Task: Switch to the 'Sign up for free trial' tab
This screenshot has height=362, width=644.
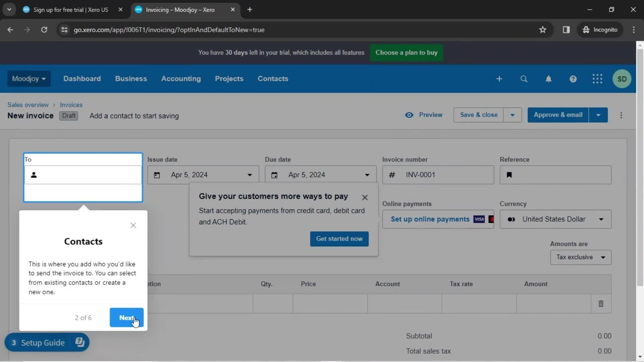Action: coord(70,10)
